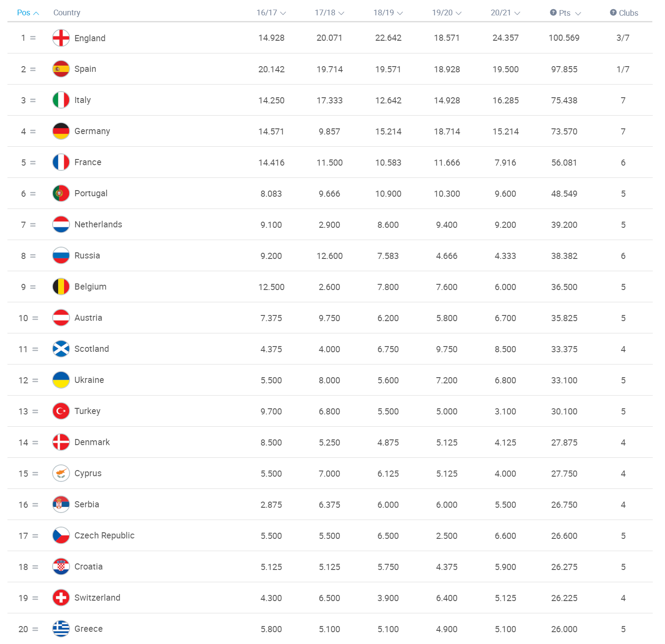Click the England flag icon
Viewport: 665px width, 644px height.
(x=61, y=38)
